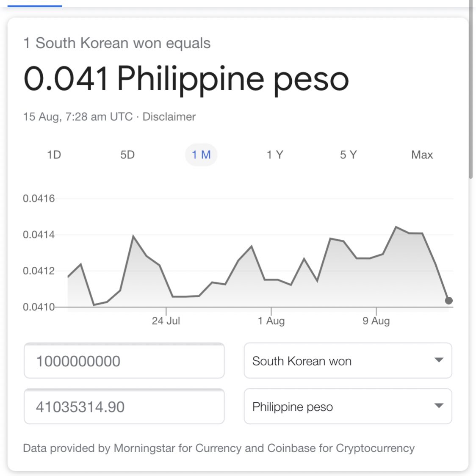Open the Disclaimer link
The height and width of the screenshot is (476, 476).
pyautogui.click(x=169, y=116)
